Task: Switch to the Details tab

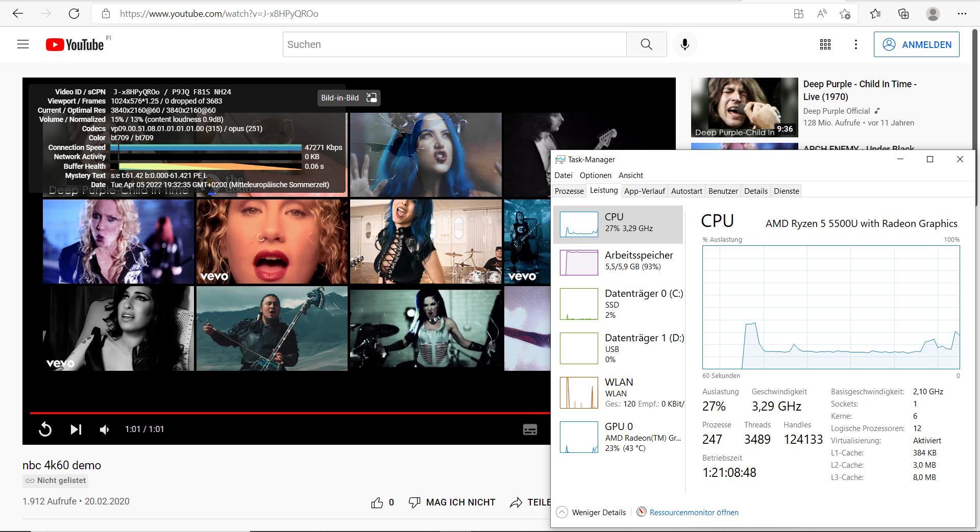Action: 756,191
